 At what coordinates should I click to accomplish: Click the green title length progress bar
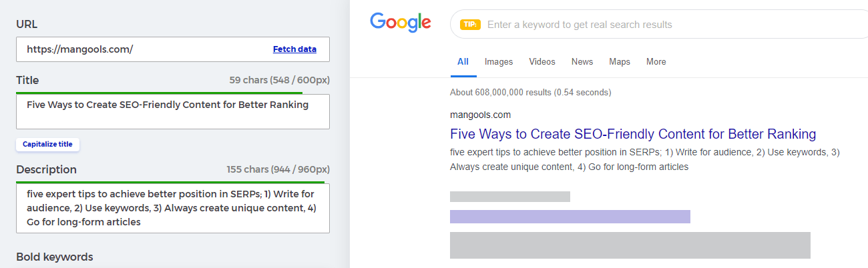coord(160,93)
